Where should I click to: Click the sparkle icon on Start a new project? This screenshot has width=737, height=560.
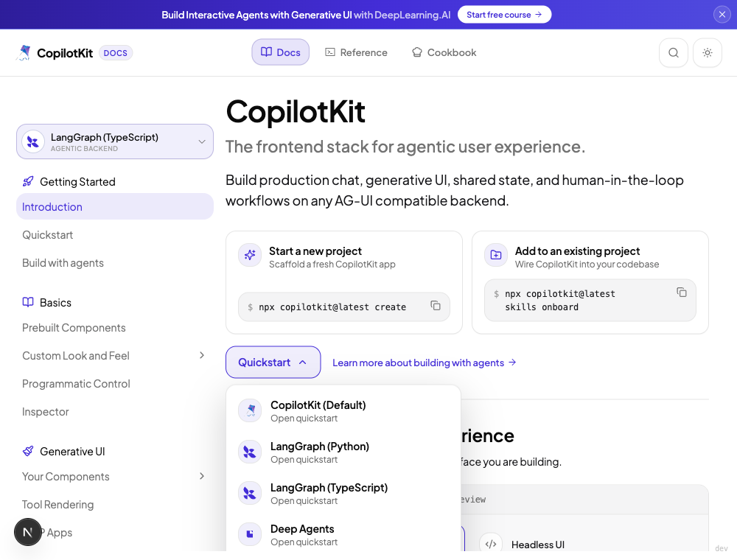point(250,255)
